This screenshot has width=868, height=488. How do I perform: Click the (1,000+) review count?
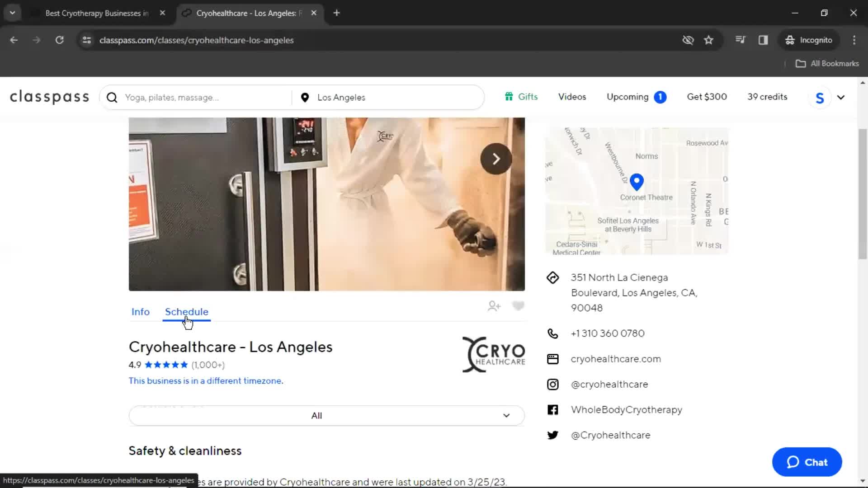coord(208,365)
